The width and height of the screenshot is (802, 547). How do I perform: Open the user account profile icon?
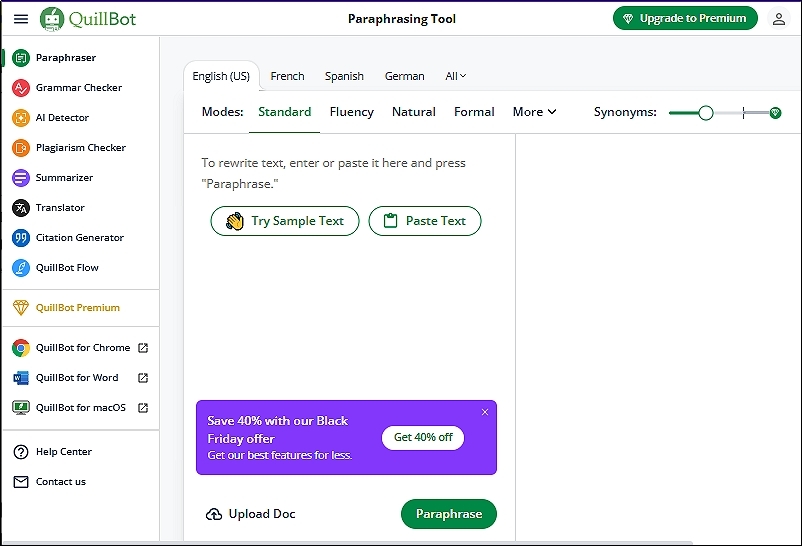(x=778, y=19)
